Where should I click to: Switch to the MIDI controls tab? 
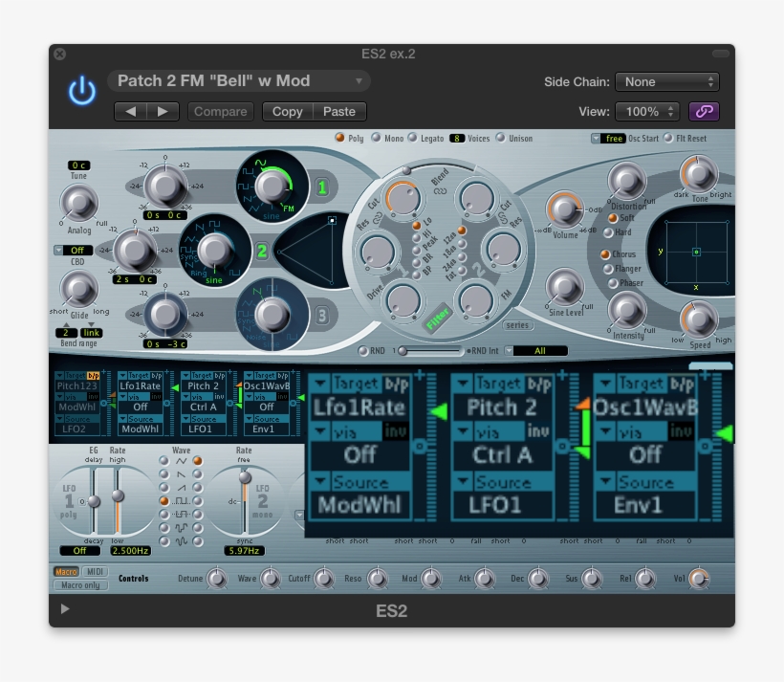click(96, 572)
